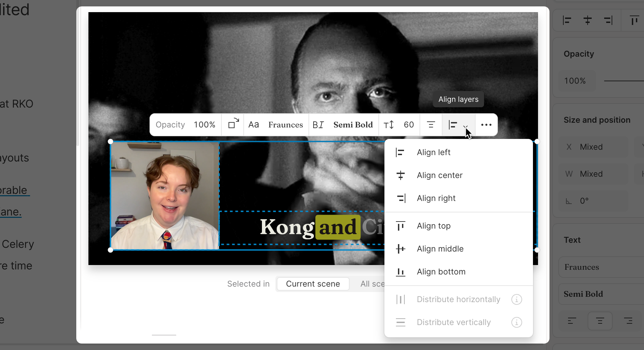
Task: Click align right icon in top-right panel
Action: pos(608,21)
